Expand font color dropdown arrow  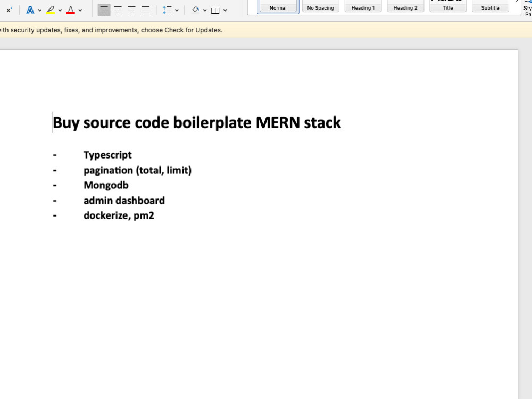click(x=80, y=10)
